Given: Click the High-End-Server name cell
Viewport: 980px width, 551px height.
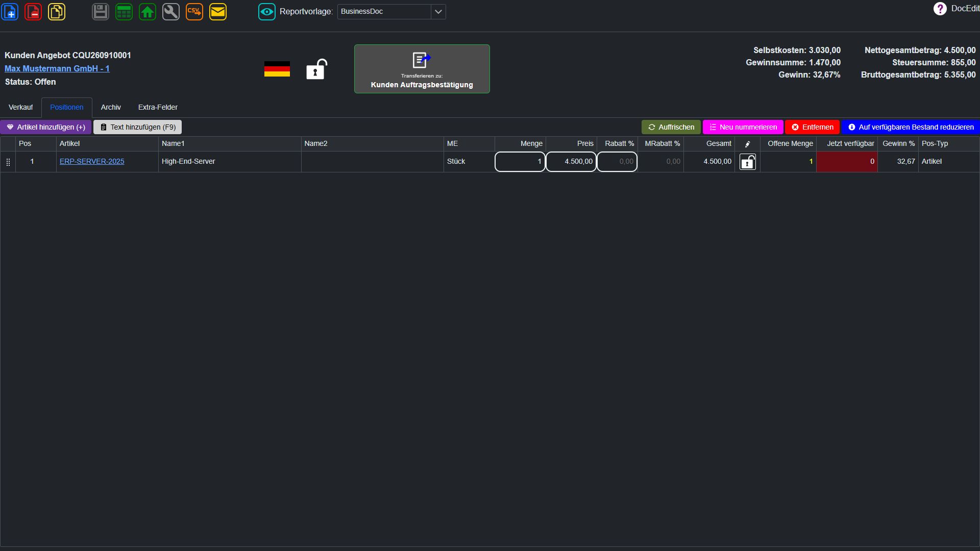Looking at the screenshot, I should 230,162.
